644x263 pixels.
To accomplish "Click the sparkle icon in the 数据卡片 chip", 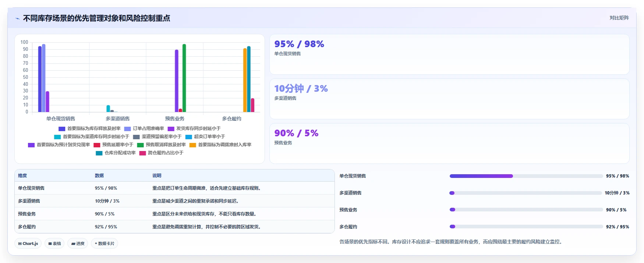I will pos(96,243).
